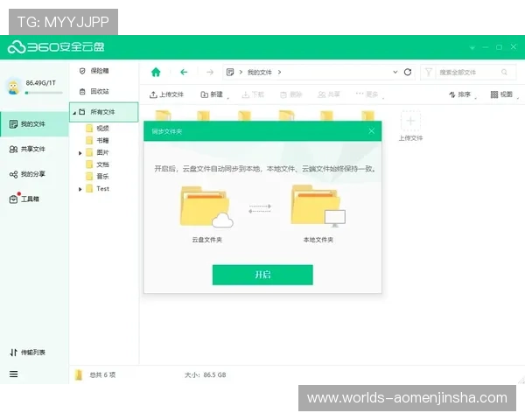The width and height of the screenshot is (525, 420).
Task: Open 工具箱 in the sidebar
Action: click(24, 199)
